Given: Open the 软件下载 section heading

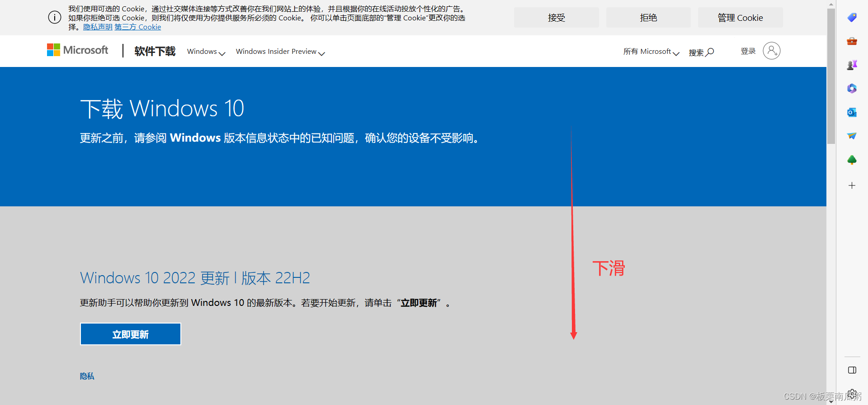Looking at the screenshot, I should pyautogui.click(x=155, y=51).
